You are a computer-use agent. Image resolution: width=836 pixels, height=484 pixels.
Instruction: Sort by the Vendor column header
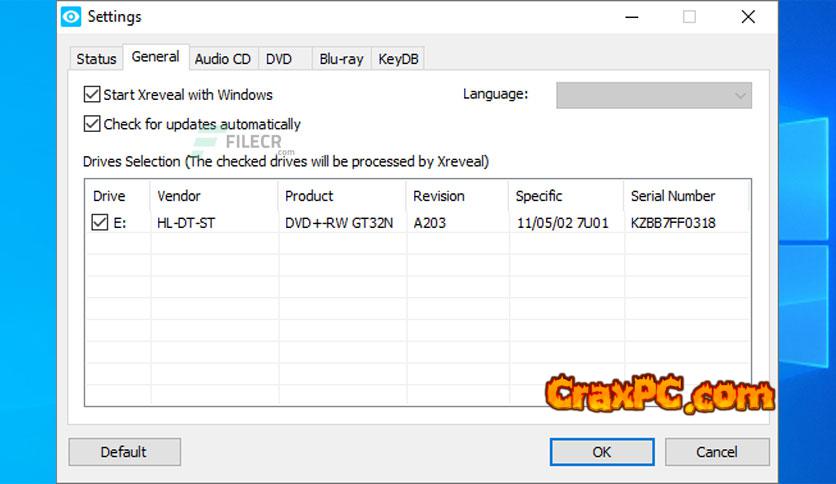pyautogui.click(x=214, y=196)
